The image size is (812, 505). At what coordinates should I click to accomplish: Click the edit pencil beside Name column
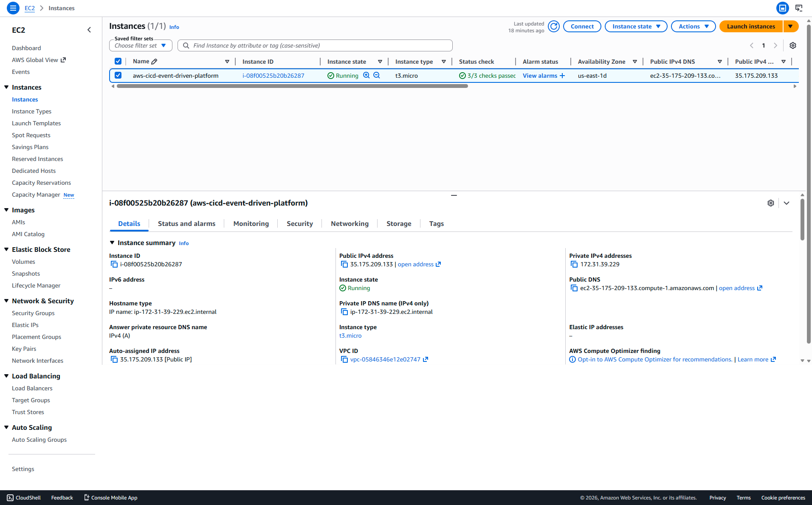point(154,62)
